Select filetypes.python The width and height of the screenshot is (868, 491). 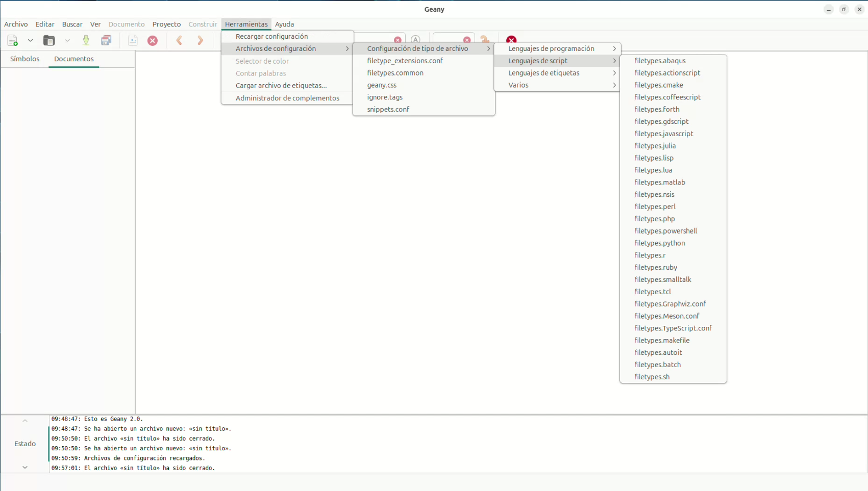[x=673, y=243]
